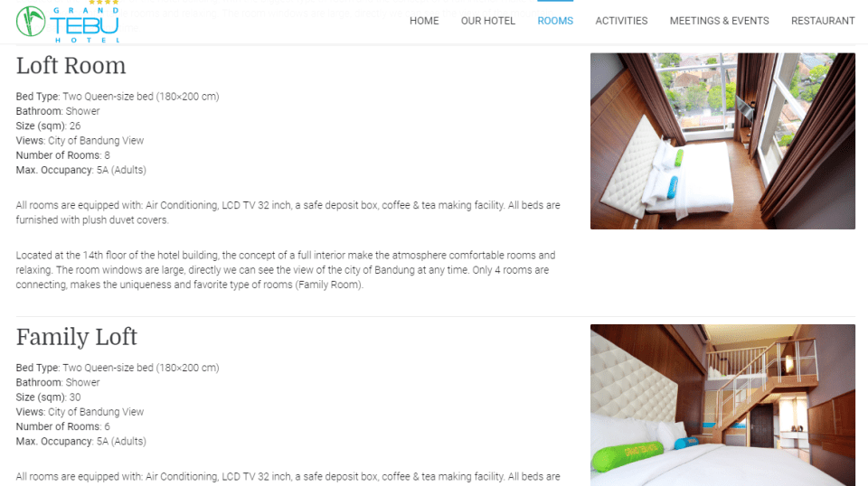Go to OUR HOTEL page
Viewport: 868px width, 486px height.
tap(487, 21)
